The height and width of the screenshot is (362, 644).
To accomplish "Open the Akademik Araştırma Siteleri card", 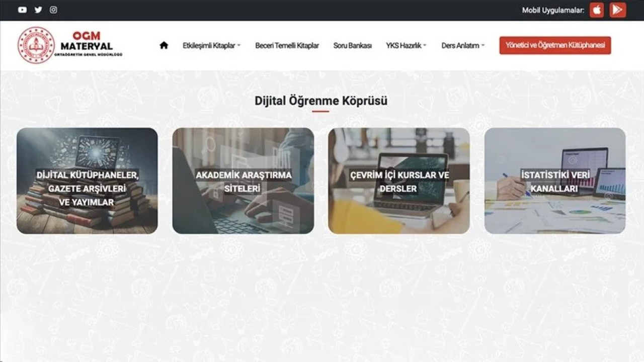I will 243,181.
